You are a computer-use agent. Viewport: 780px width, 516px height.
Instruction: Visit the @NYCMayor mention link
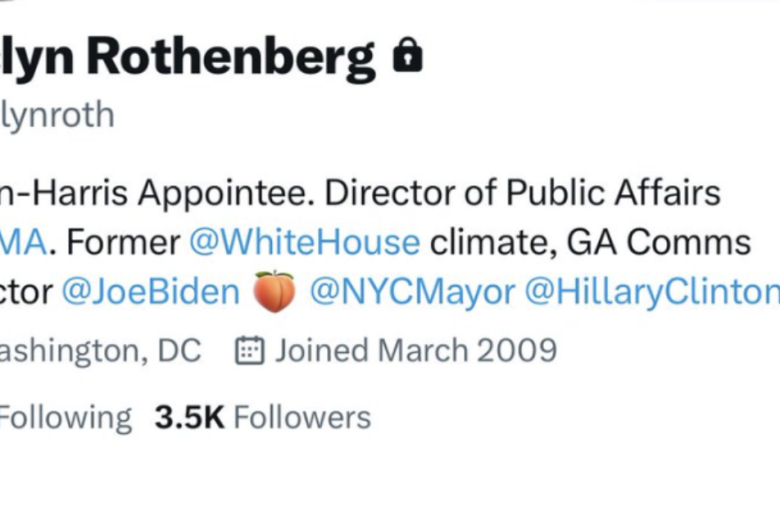(412, 292)
